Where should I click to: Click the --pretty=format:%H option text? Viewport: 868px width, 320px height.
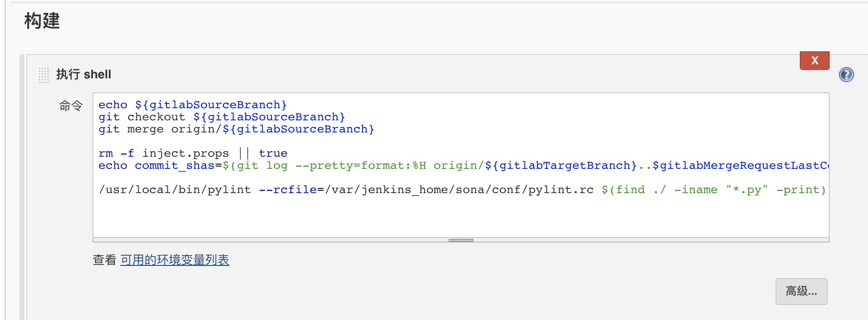pos(360,166)
